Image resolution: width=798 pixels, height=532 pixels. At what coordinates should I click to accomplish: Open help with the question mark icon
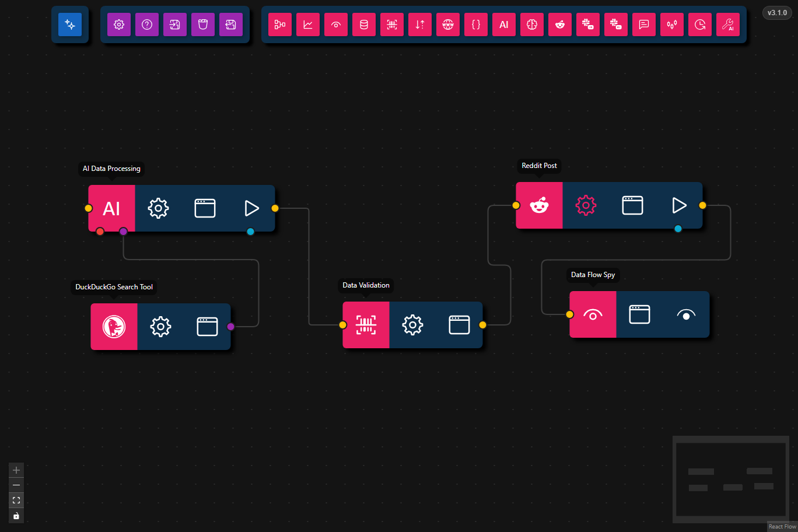(147, 24)
